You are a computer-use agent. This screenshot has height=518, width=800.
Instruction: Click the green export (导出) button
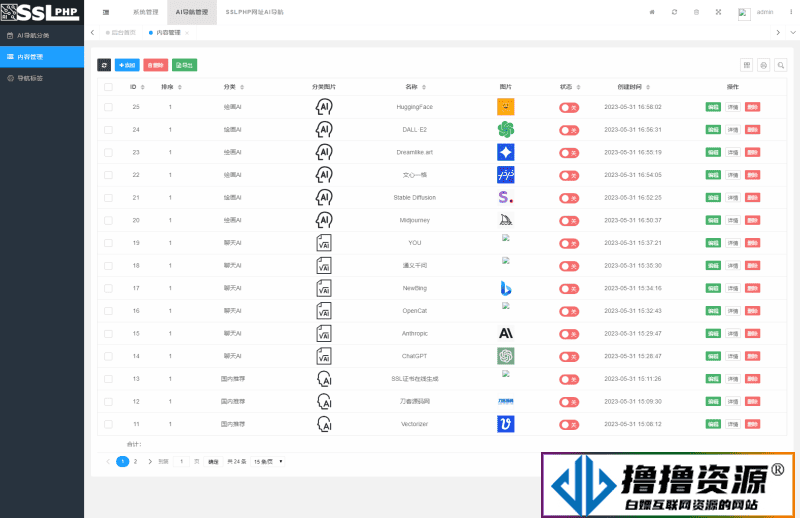184,65
